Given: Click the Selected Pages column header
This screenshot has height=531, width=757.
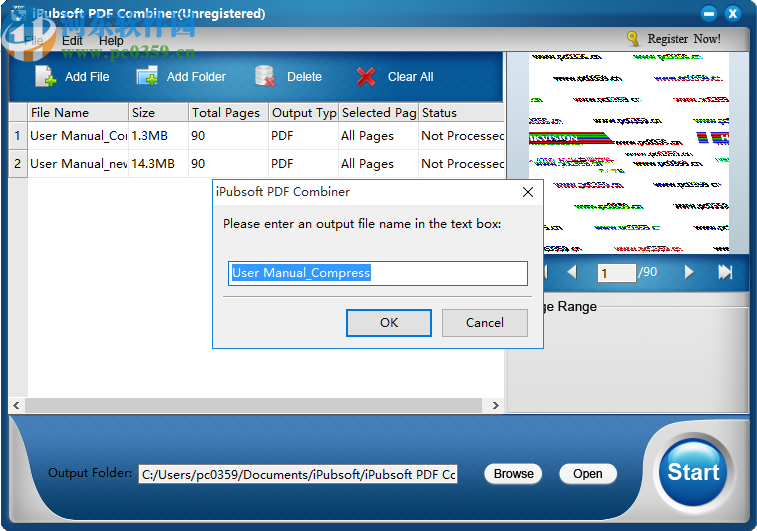Looking at the screenshot, I should 378,112.
